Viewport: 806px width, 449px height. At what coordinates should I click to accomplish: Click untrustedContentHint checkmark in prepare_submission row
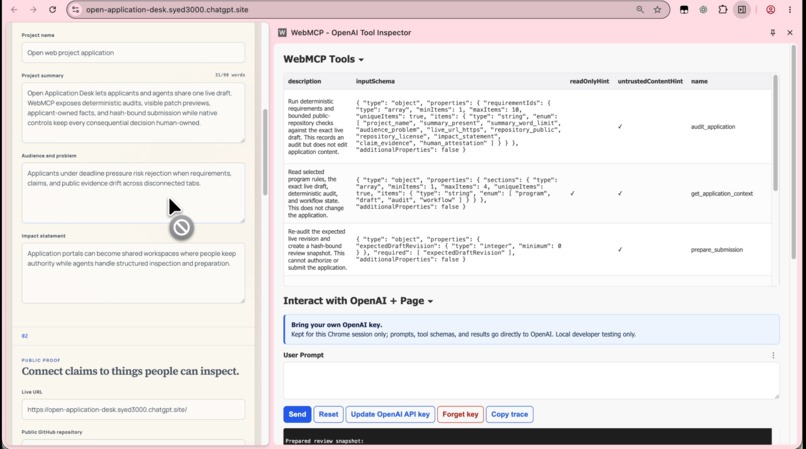tap(620, 249)
